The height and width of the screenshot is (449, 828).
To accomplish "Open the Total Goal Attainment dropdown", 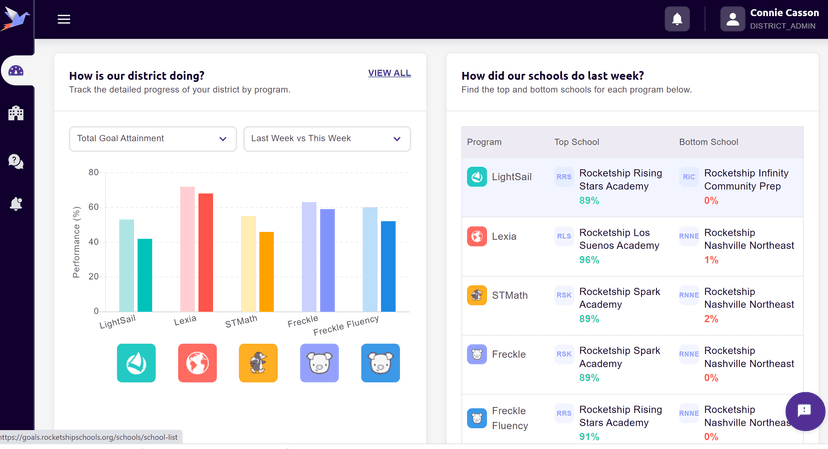I will pos(152,139).
